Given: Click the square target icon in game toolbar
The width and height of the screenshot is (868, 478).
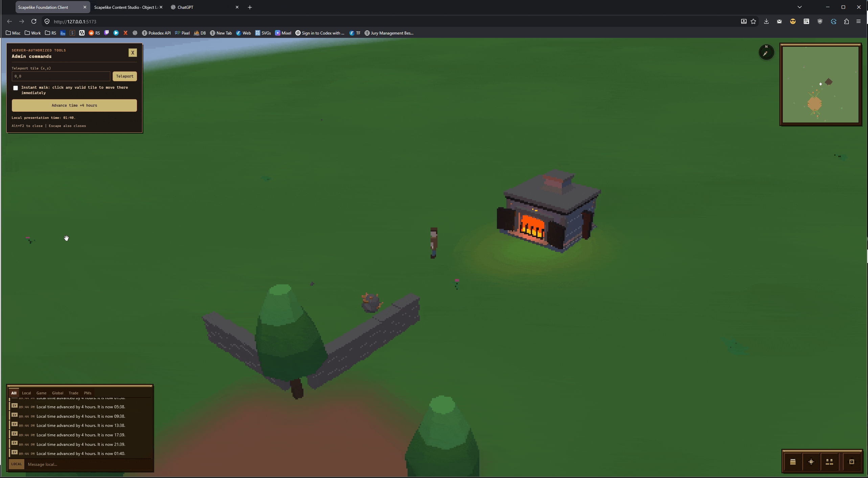Looking at the screenshot, I should pyautogui.click(x=852, y=462).
